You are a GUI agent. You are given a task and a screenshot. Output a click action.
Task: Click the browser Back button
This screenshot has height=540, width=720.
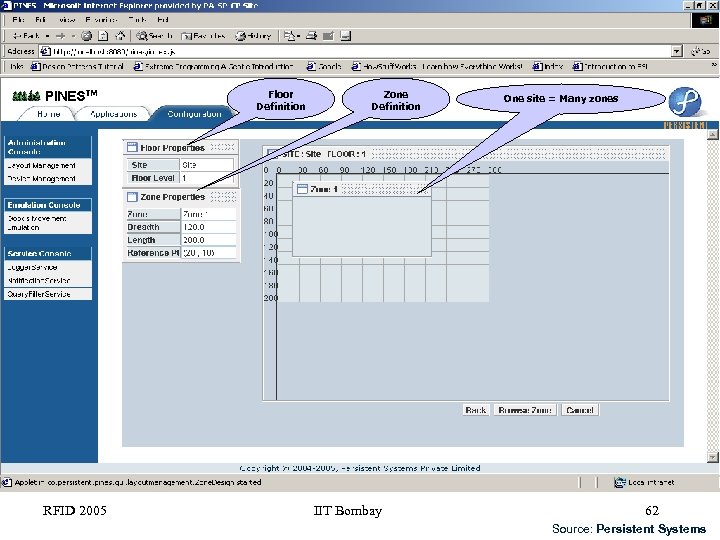click(26, 35)
